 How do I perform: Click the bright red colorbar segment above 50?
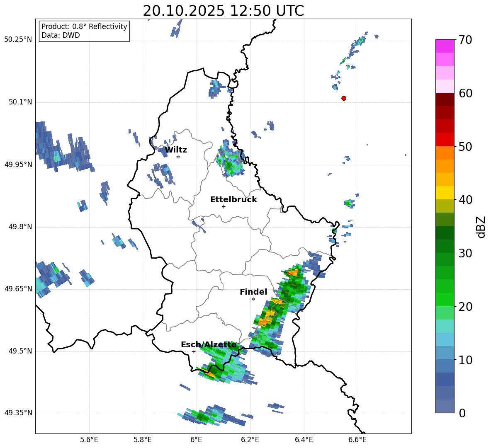(x=445, y=140)
